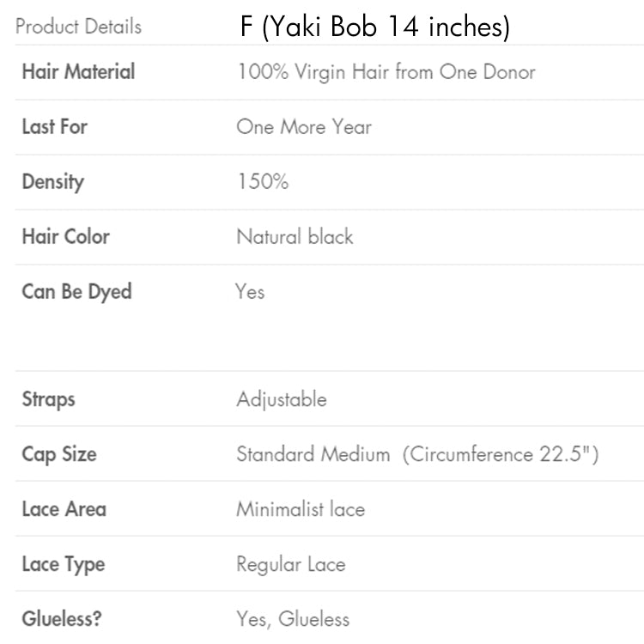644x644 pixels.
Task: Click the Yes, Glueless value
Action: coord(293,619)
